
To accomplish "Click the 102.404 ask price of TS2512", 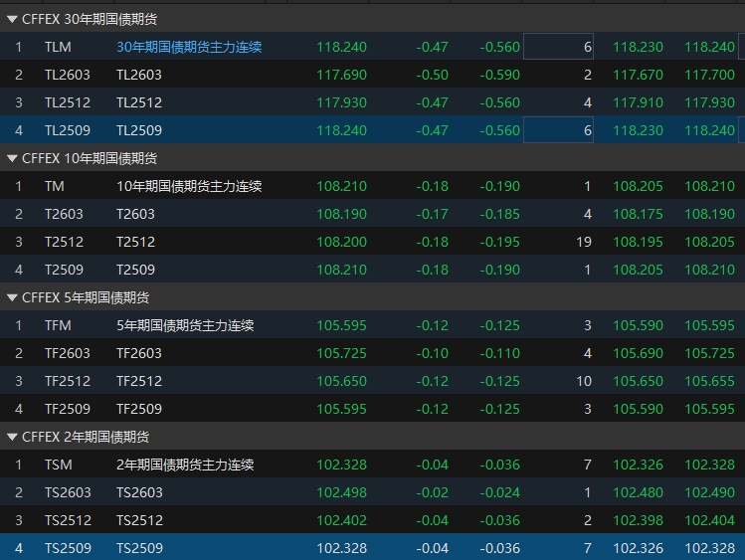I will tap(709, 520).
